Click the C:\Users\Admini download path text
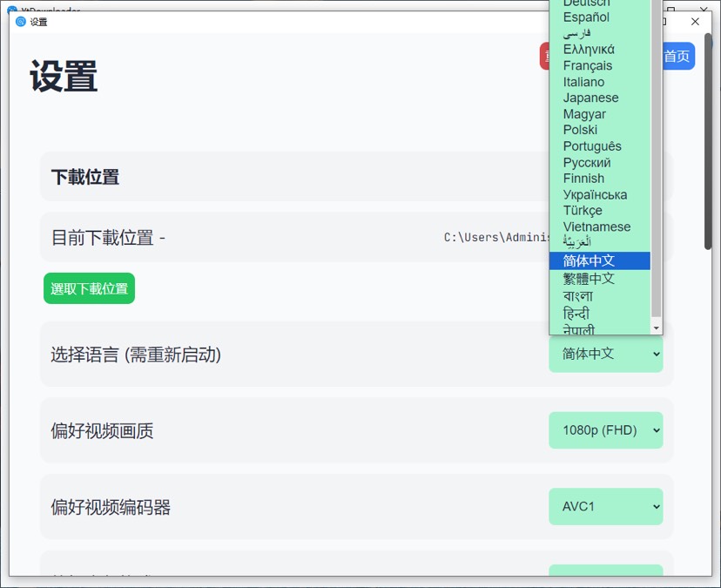 pos(496,238)
